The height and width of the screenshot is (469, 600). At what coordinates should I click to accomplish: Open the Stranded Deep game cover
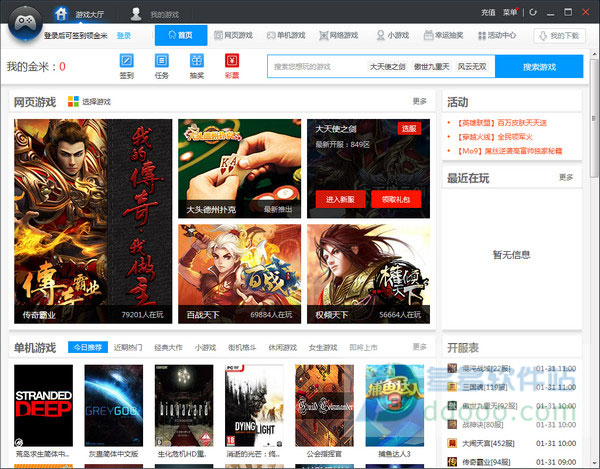pos(43,405)
